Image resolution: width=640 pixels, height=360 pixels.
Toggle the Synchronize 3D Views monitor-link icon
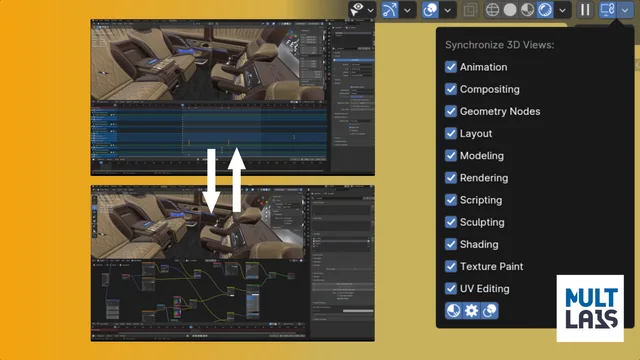click(x=608, y=10)
